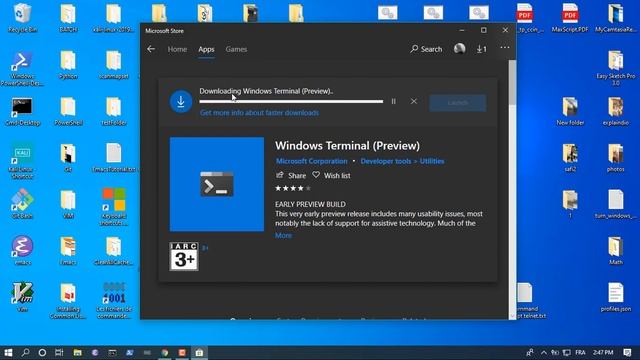Open the Windows Start menu
Image resolution: width=640 pixels, height=360 pixels.
click(8, 353)
